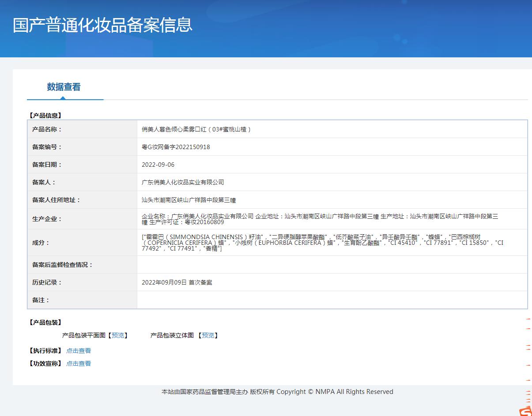Click the 生产企业 details text
532x416 pixels.
(x=320, y=219)
